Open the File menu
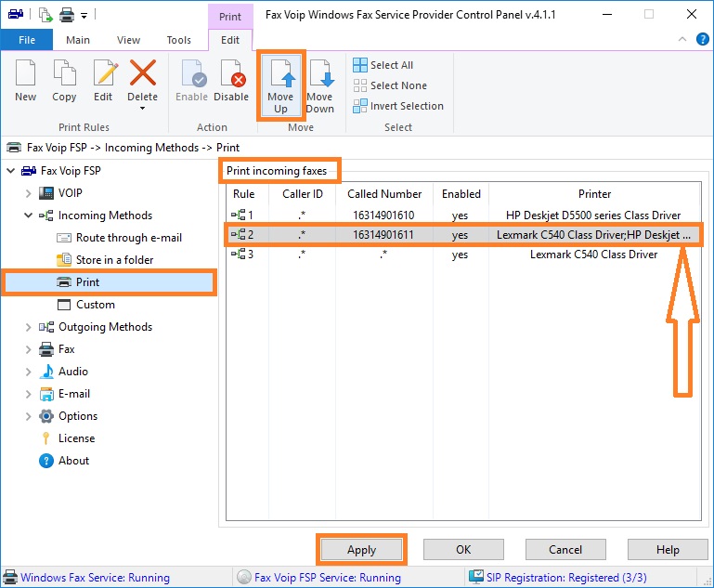 coord(27,40)
